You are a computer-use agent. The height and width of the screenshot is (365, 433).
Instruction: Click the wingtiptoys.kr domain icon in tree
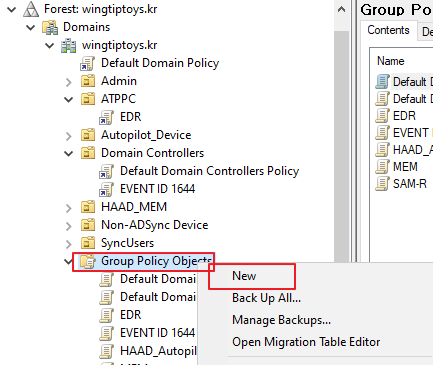69,45
